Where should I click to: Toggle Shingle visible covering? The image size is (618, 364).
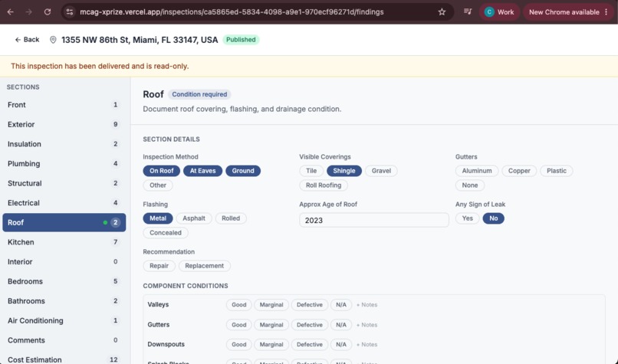point(344,171)
